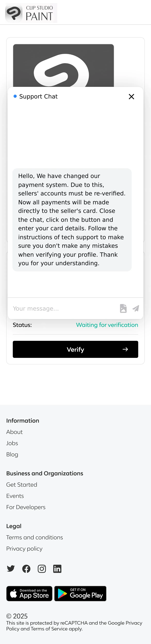
Task: Open the About link
Action: (14, 432)
